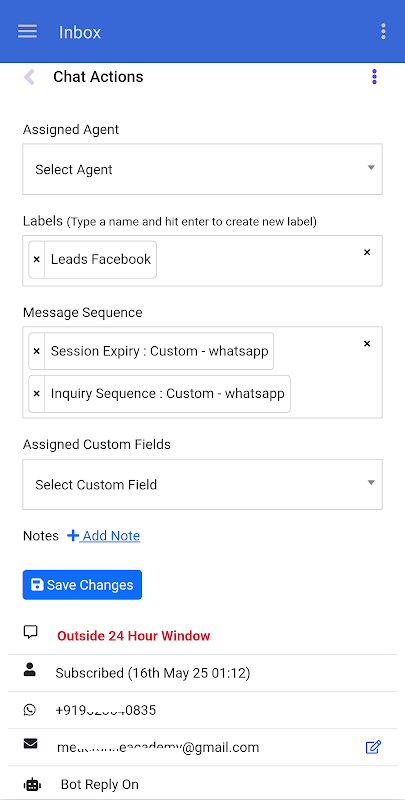Open the Select Agent dropdown
This screenshot has width=405, height=800.
tap(202, 169)
